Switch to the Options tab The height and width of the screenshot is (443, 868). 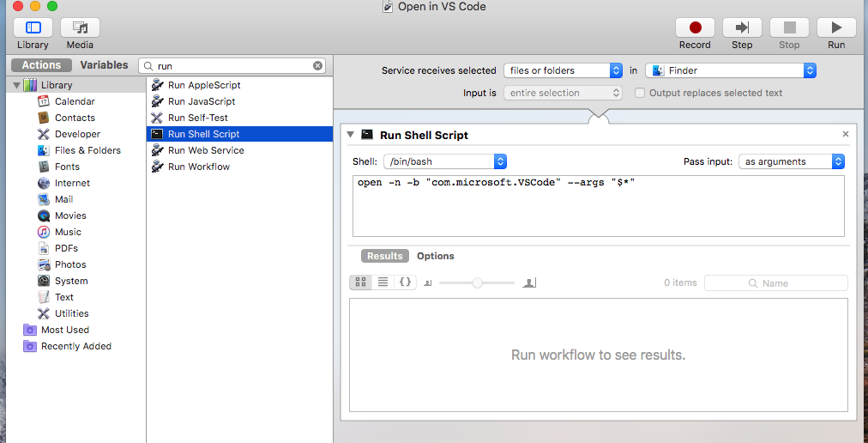coord(436,256)
